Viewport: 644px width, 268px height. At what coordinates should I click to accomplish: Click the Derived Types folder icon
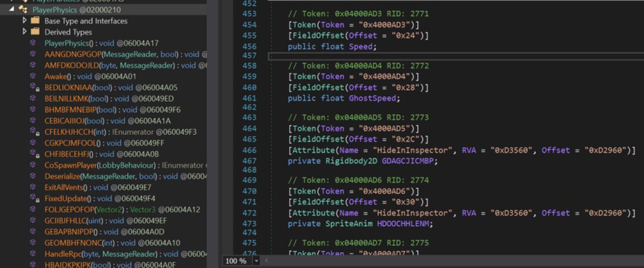(x=35, y=32)
